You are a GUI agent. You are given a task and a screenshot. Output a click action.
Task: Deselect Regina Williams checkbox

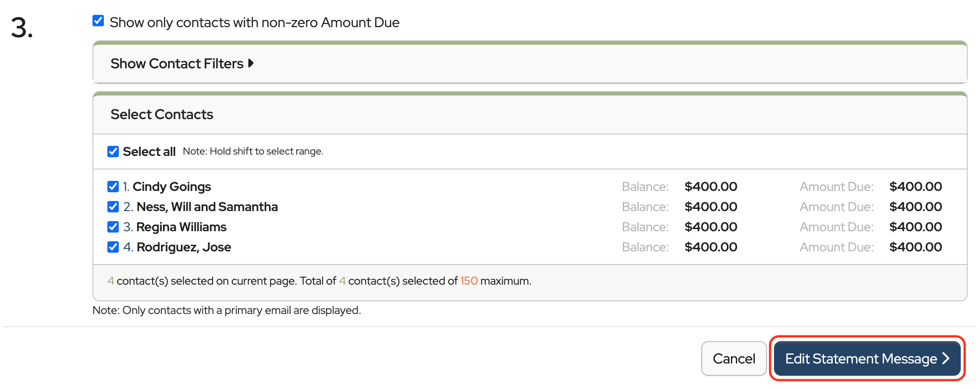coord(113,227)
